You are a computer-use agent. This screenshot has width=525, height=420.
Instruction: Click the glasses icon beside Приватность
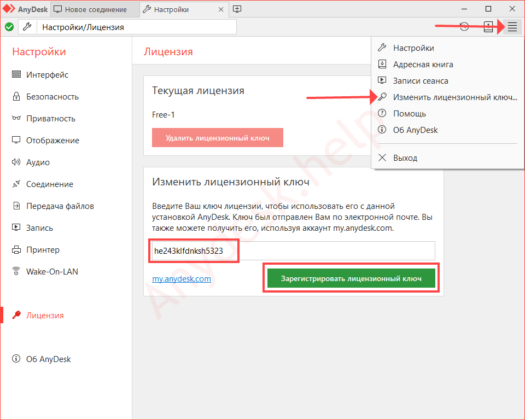16,118
